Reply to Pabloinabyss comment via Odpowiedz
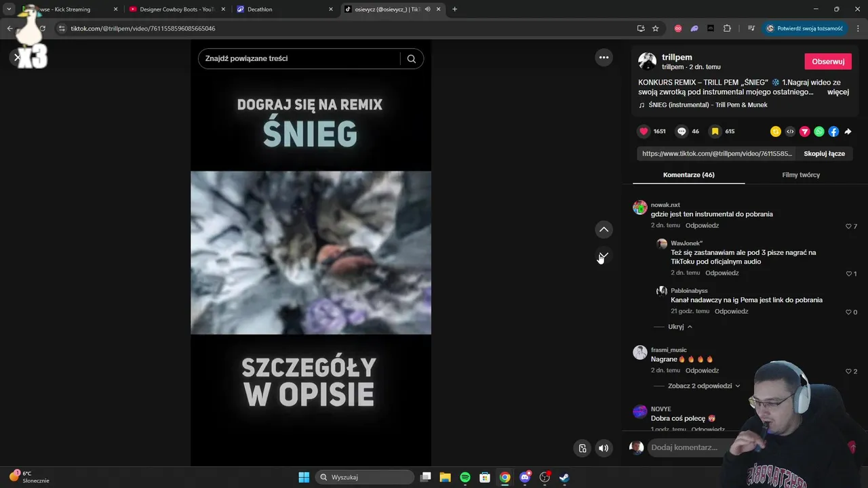Screen dimensions: 868x488 731,312
